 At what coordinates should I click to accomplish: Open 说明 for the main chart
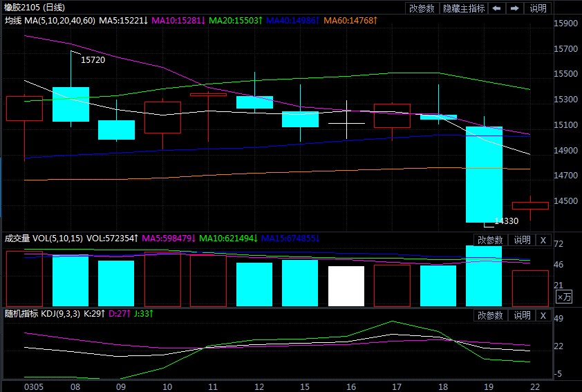(538, 8)
